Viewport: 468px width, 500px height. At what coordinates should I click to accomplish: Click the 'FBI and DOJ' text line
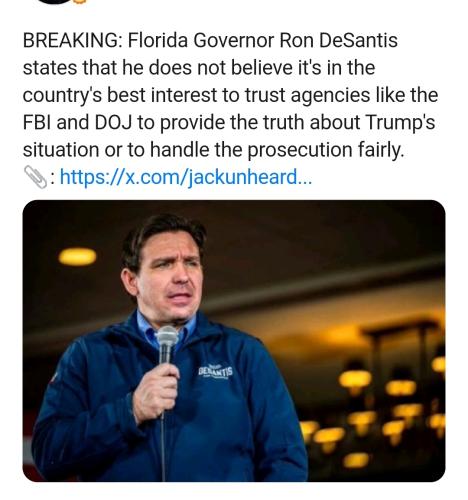pos(229,122)
